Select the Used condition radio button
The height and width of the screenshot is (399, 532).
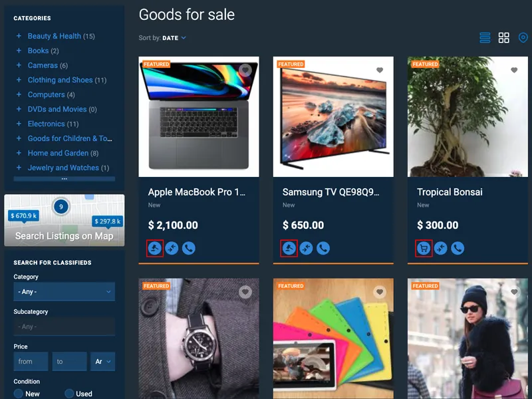point(69,394)
